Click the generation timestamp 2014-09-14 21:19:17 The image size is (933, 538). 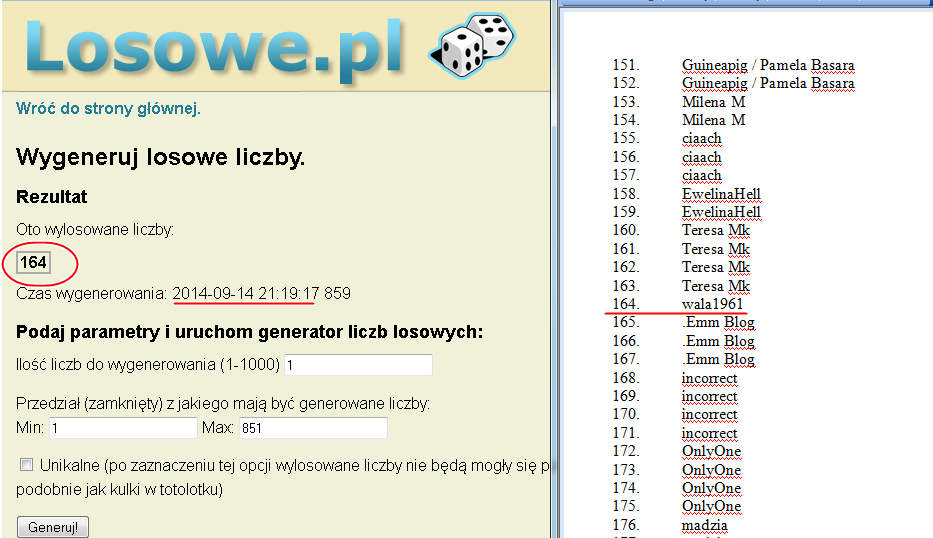coord(246,293)
